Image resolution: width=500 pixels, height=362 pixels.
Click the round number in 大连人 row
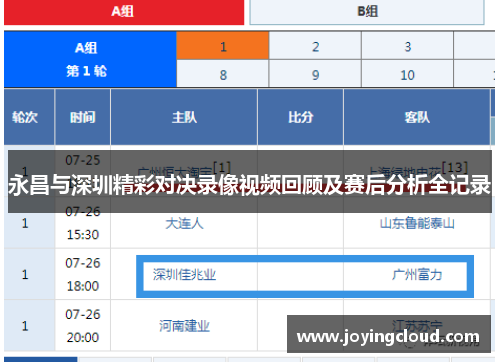[25, 223]
